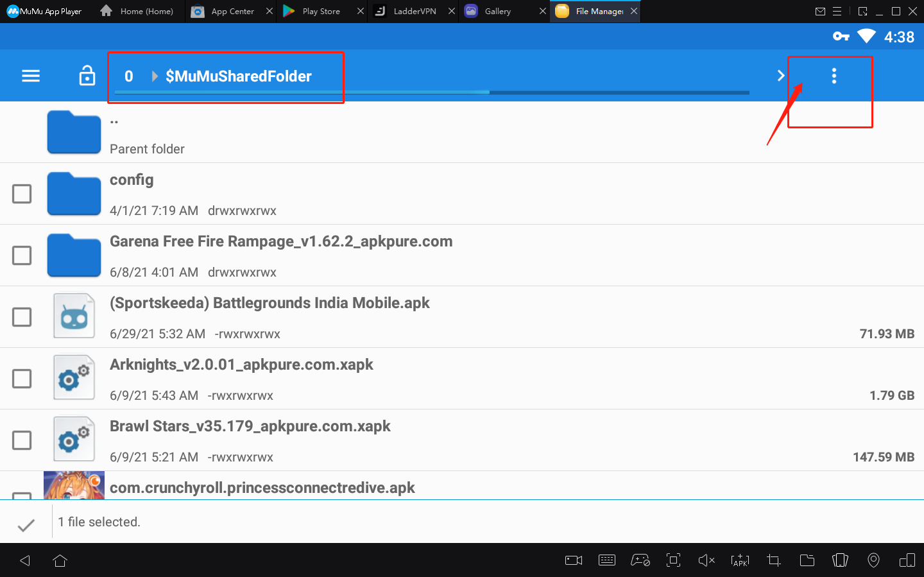Tap the Android back triangle button

pos(25,561)
